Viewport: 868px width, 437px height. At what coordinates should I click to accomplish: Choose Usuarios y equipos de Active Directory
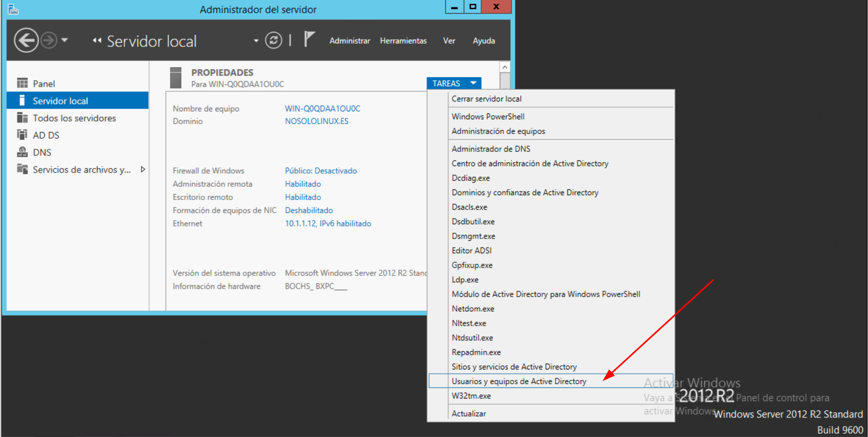(x=519, y=381)
